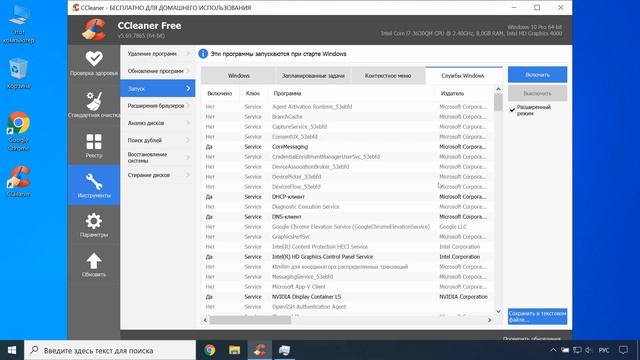Switch to Windows Services (Службы Windows) tab
This screenshot has height=360, width=640.
coord(464,76)
